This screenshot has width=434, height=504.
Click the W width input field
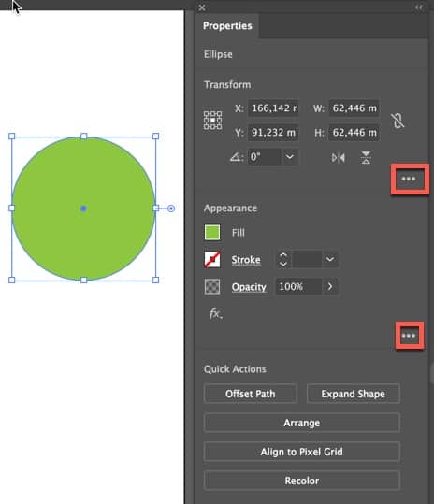(354, 108)
